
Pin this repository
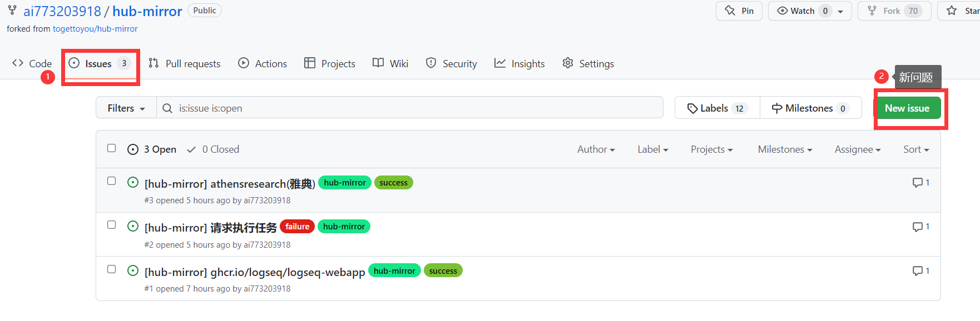[739, 11]
